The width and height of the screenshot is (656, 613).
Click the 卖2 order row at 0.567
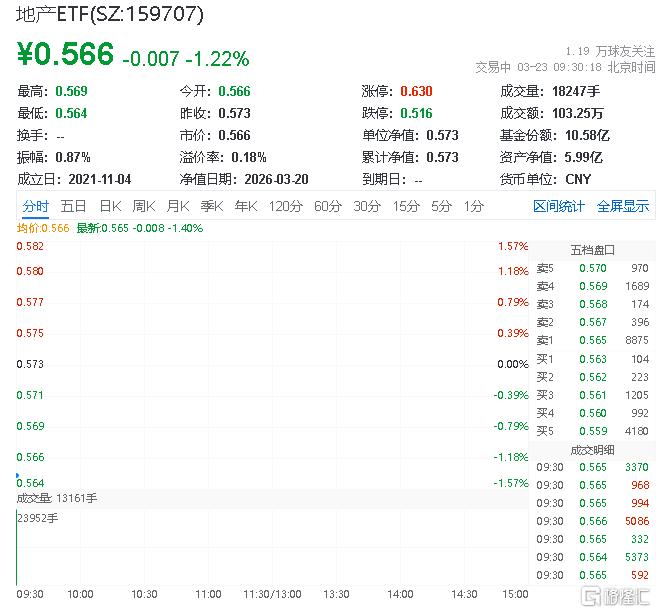592,322
